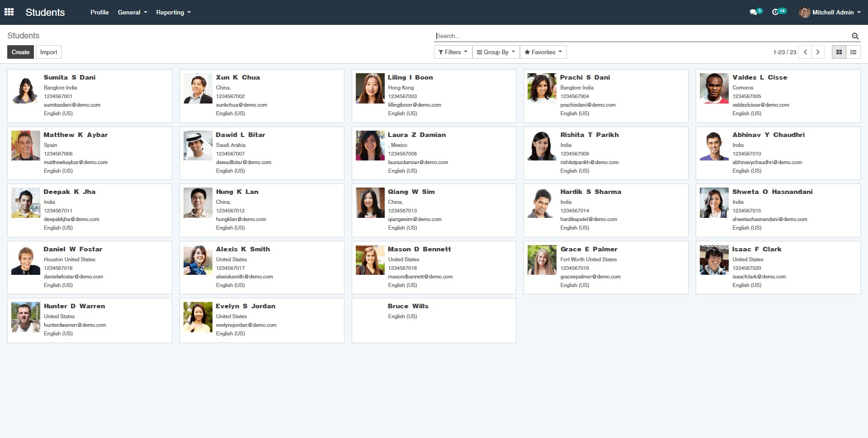The height and width of the screenshot is (438, 868).
Task: Open the Favorites dropdown
Action: point(543,52)
